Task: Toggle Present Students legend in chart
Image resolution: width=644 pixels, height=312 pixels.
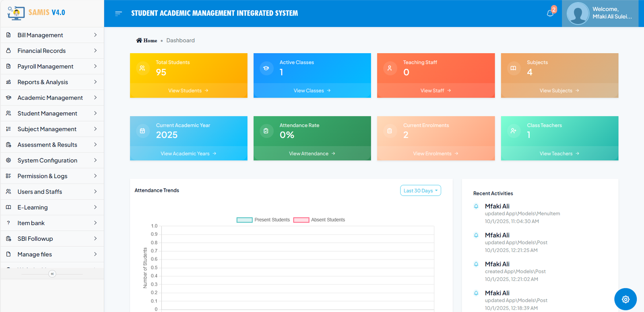Action: 263,220
